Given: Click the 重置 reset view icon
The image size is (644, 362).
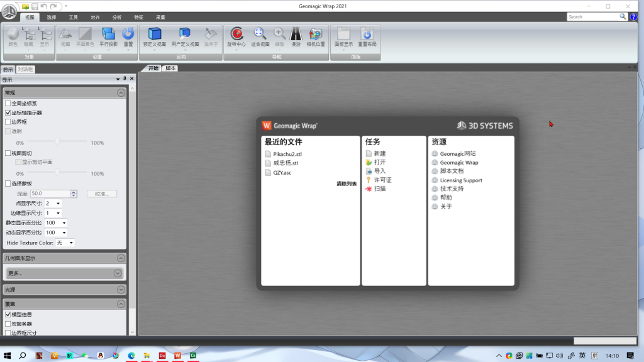Looking at the screenshot, I should (x=128, y=34).
